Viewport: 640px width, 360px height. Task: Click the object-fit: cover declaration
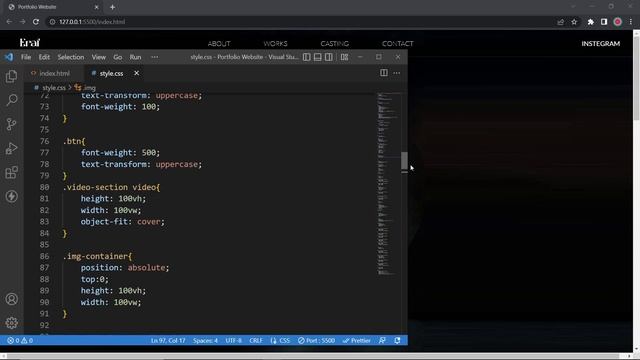122,222
